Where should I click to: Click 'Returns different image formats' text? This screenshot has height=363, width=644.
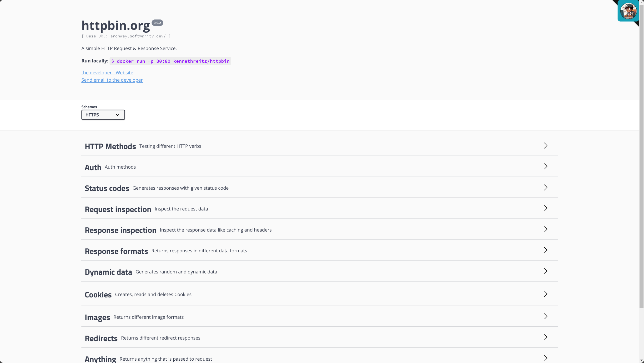(x=148, y=317)
